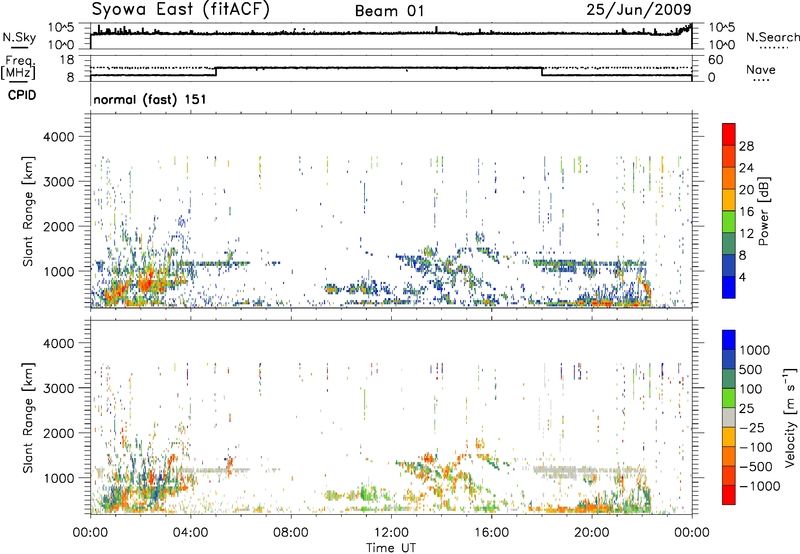
Task: Click the '4000' tick of the power panel
Action: point(59,137)
